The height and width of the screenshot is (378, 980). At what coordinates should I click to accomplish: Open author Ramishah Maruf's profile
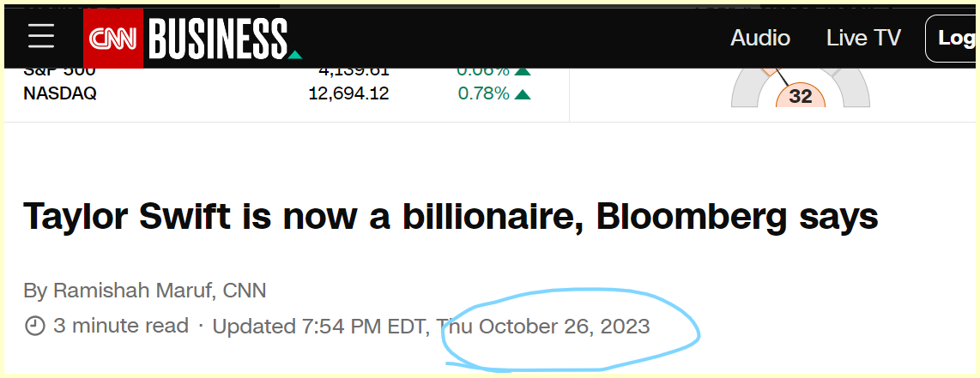134,291
